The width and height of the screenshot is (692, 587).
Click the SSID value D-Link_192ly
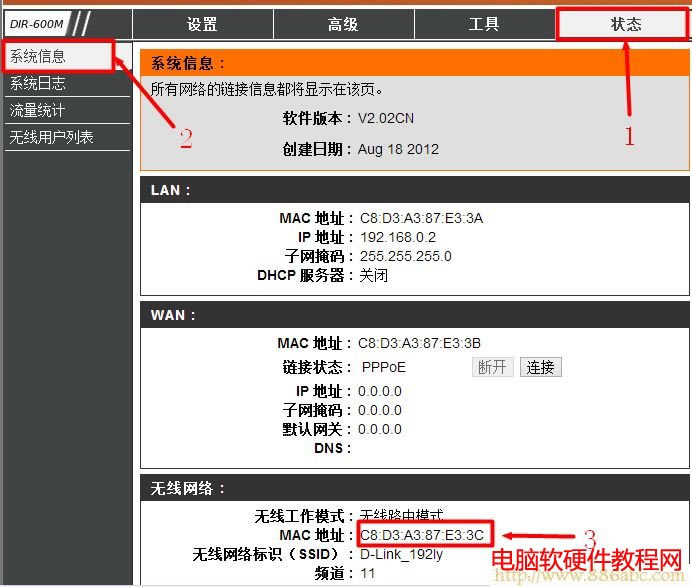coord(402,554)
